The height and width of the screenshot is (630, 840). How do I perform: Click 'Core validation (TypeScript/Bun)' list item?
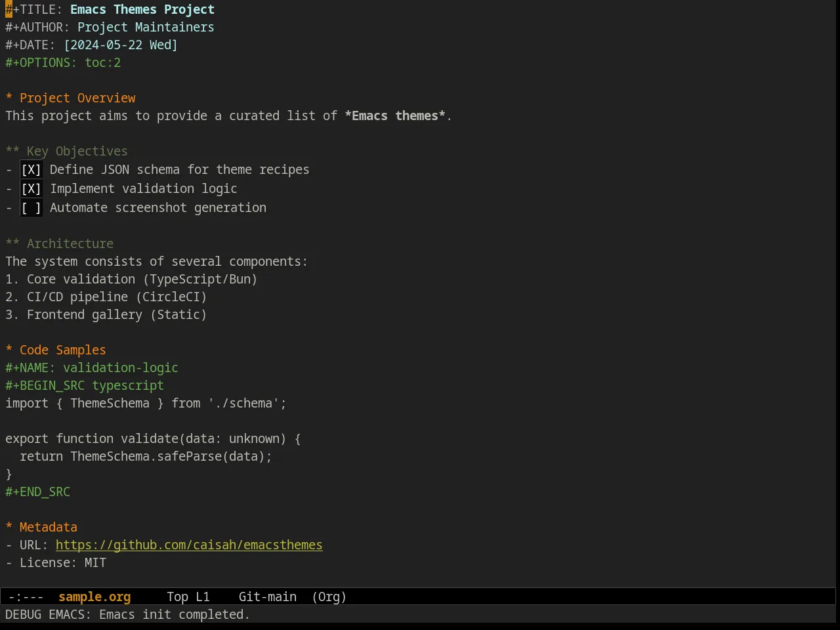pyautogui.click(x=131, y=279)
